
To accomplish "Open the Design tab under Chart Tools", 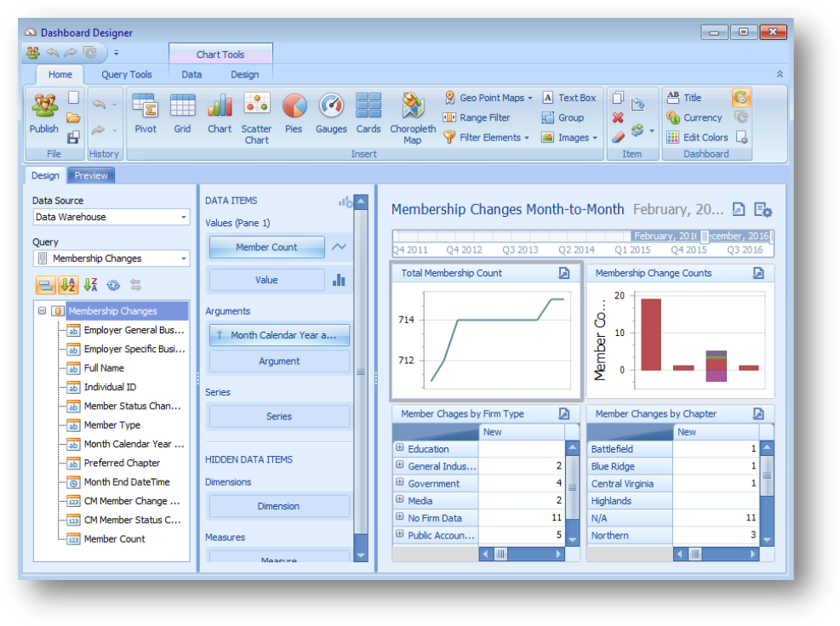I will point(245,75).
